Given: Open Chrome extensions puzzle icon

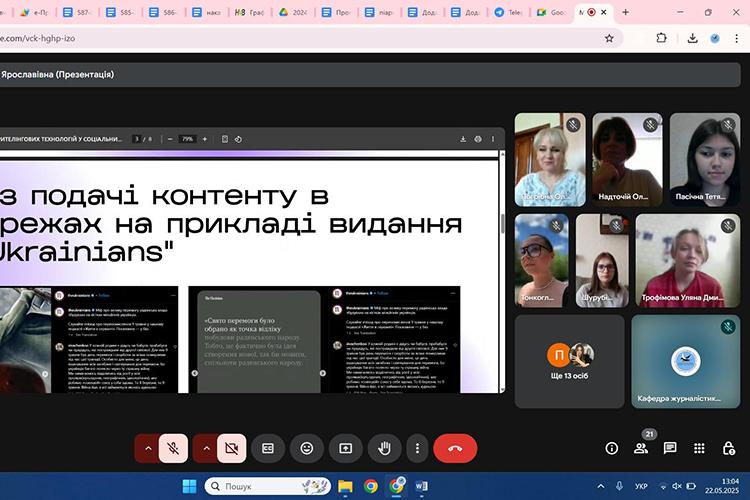Looking at the screenshot, I should point(661,38).
